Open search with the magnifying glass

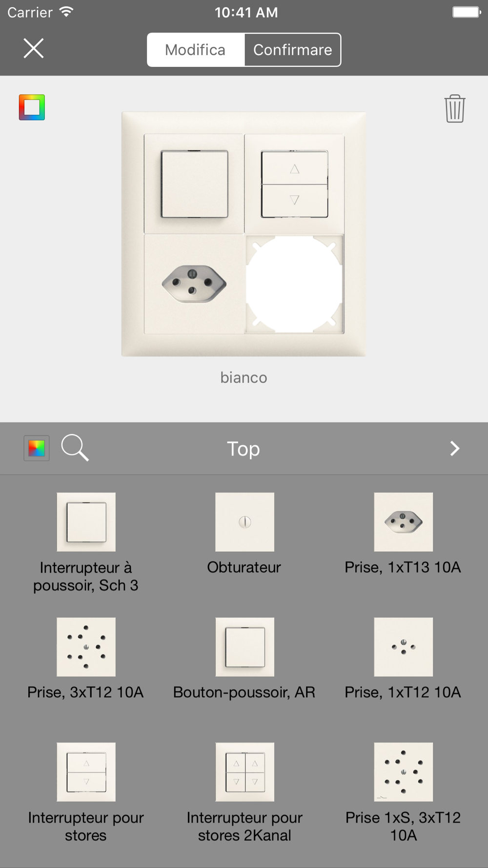75,448
